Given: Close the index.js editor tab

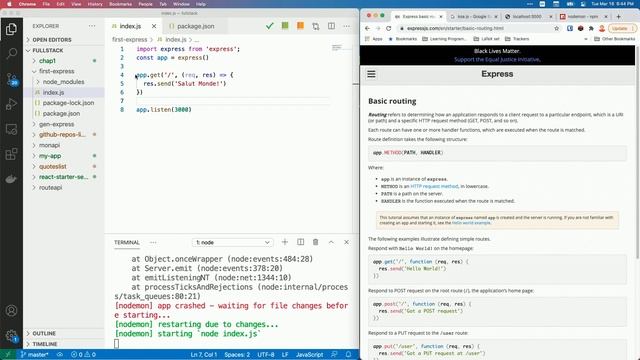Looking at the screenshot, I should (154, 26).
